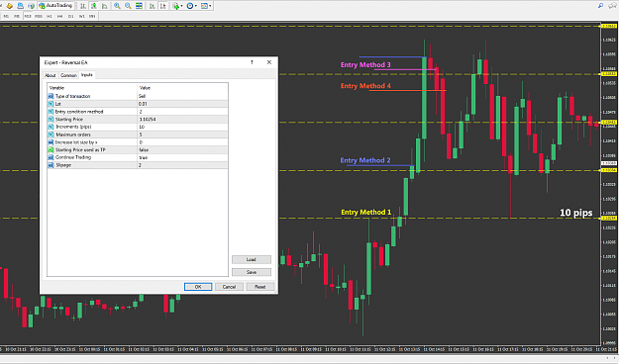This screenshot has width=619, height=364.
Task: Select the M1 timeframe
Action: point(6,16)
